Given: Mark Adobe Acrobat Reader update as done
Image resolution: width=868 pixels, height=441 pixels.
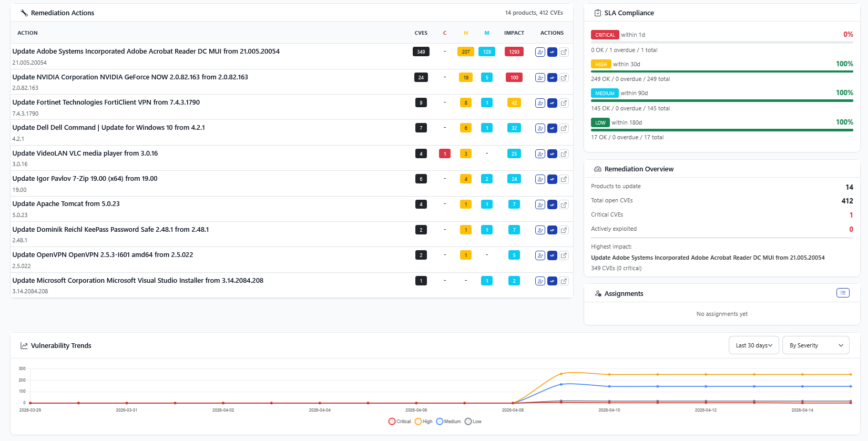Looking at the screenshot, I should [552, 52].
